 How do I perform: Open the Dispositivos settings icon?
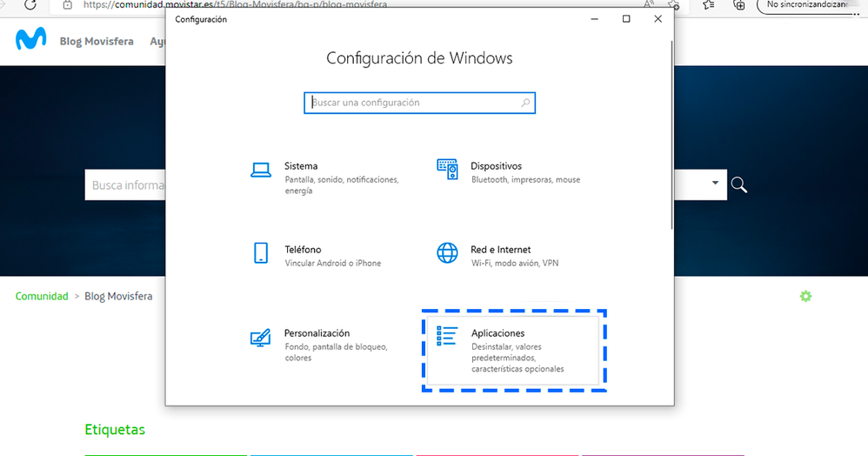click(447, 170)
